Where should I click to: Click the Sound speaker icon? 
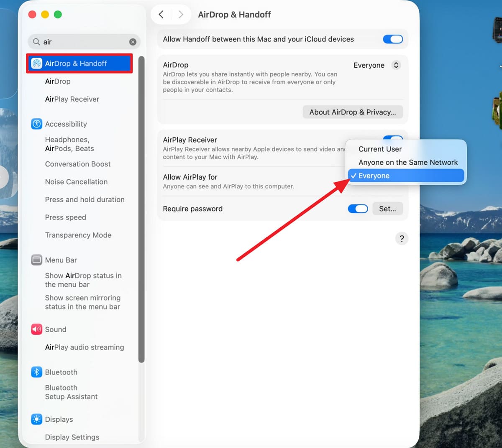click(37, 329)
